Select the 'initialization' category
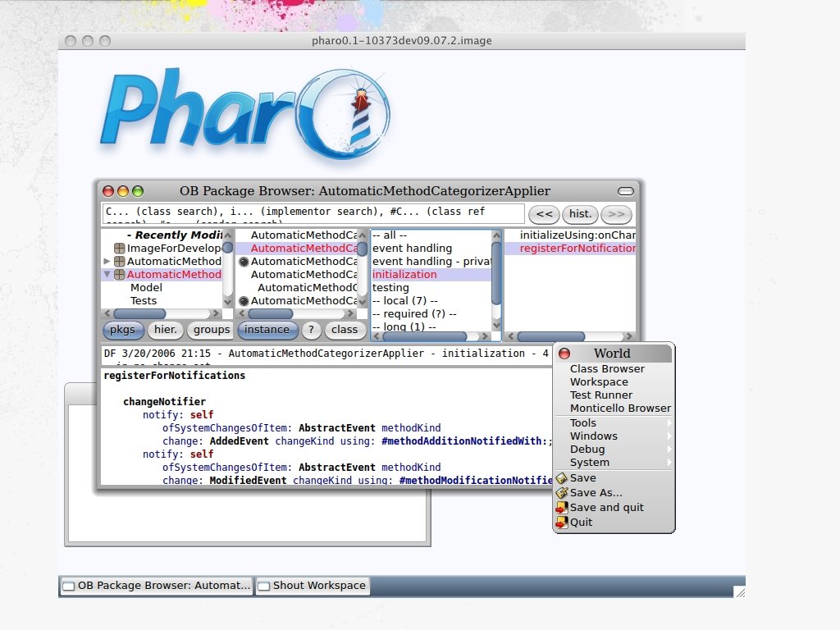 coord(431,275)
